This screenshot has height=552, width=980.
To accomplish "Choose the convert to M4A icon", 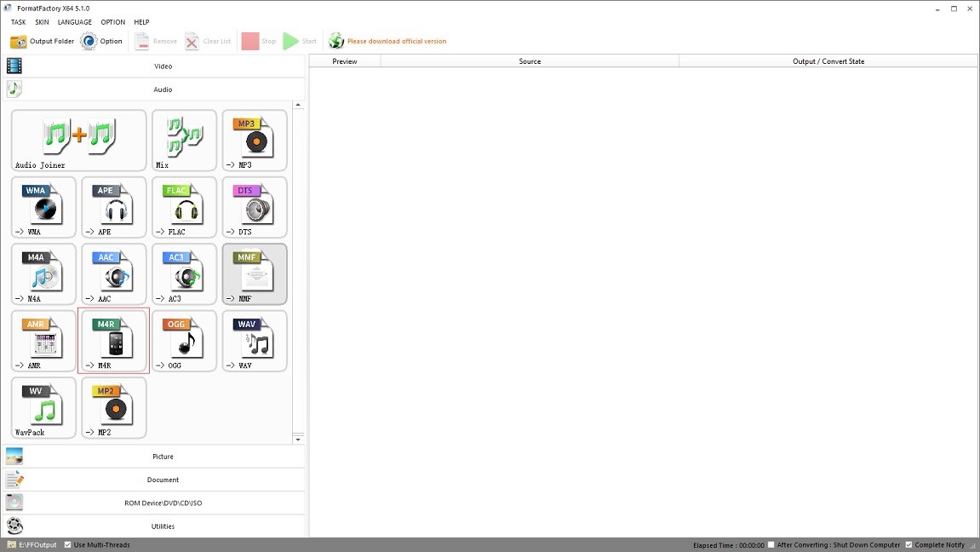I will coord(43,273).
